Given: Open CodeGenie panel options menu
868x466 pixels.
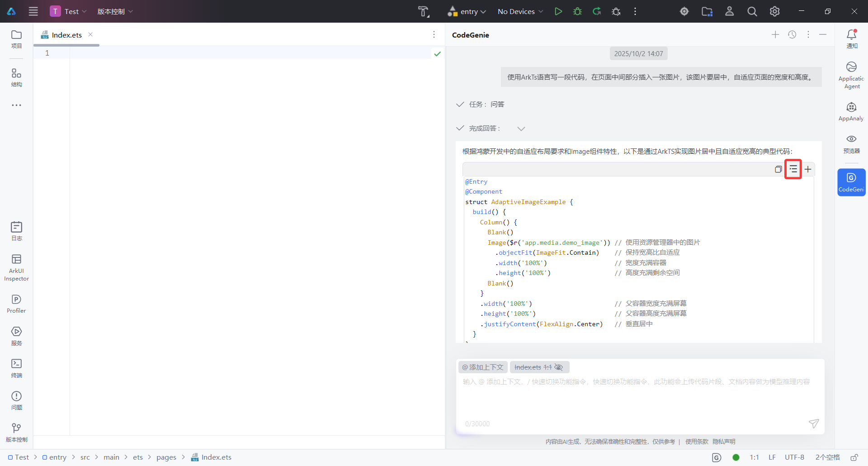Looking at the screenshot, I should pyautogui.click(x=808, y=35).
